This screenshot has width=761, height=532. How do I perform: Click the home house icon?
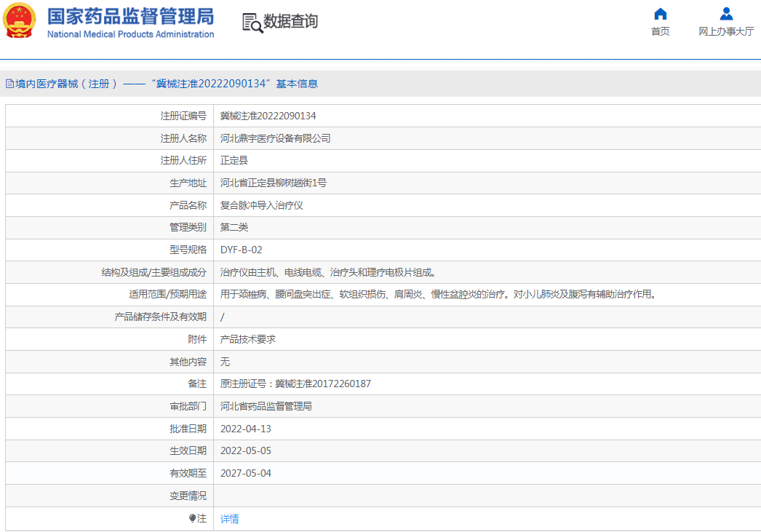[x=660, y=14]
